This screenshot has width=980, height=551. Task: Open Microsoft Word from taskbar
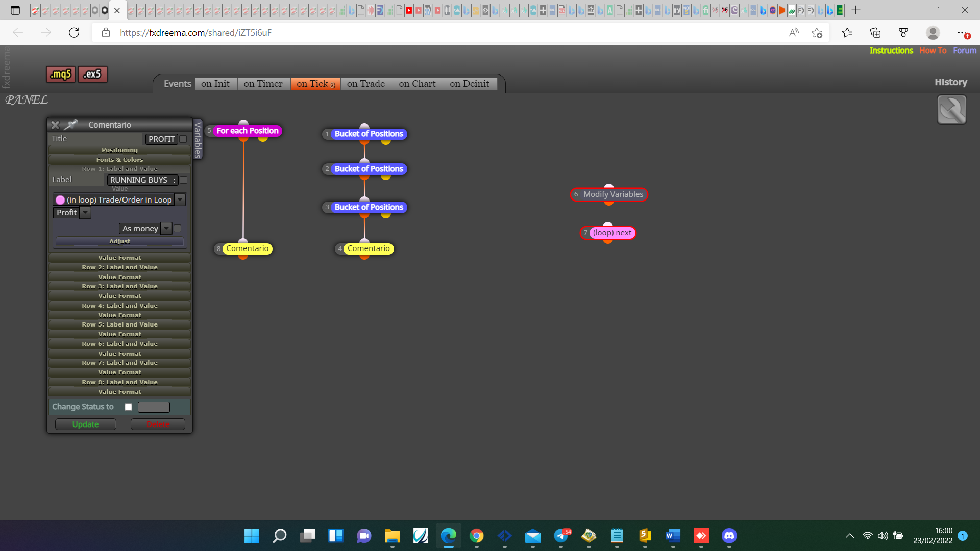[673, 536]
